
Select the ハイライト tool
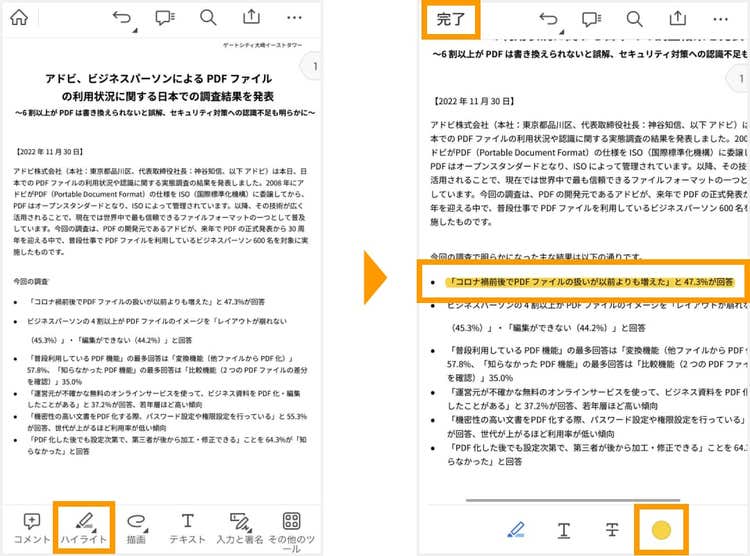click(x=84, y=528)
